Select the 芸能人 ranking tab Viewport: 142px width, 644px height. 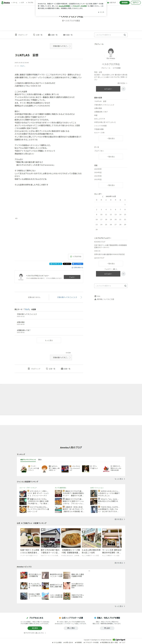(40, 459)
